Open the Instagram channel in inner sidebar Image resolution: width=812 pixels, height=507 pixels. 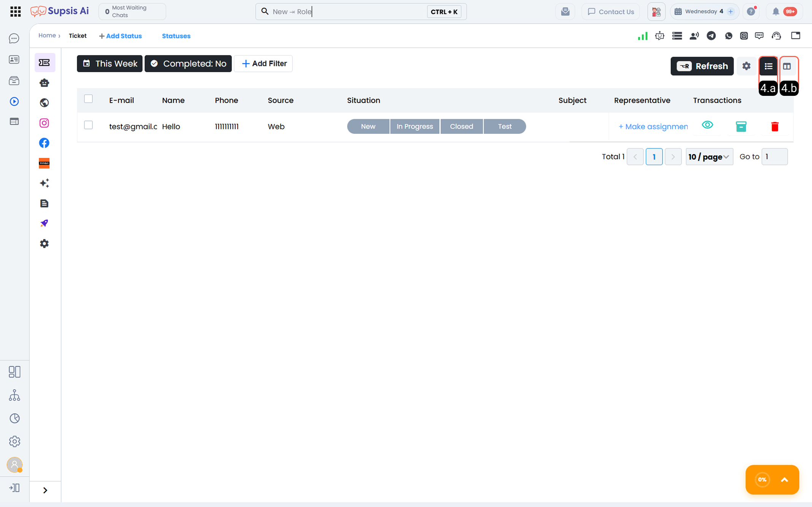pos(44,123)
